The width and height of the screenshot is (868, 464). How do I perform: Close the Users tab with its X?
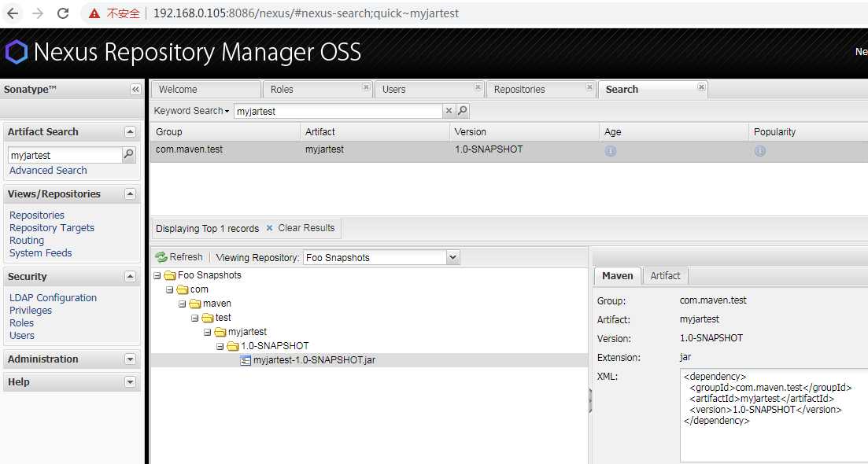[478, 87]
